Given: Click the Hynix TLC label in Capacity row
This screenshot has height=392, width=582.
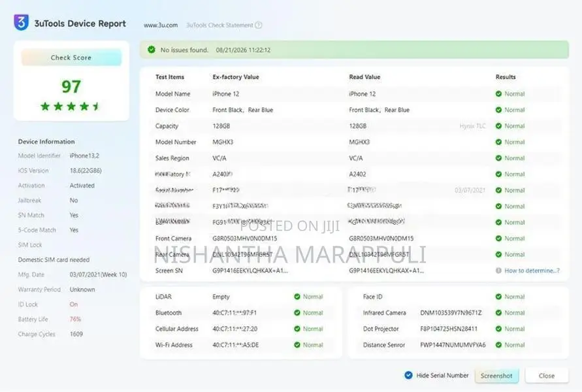Looking at the screenshot, I should click(x=472, y=126).
